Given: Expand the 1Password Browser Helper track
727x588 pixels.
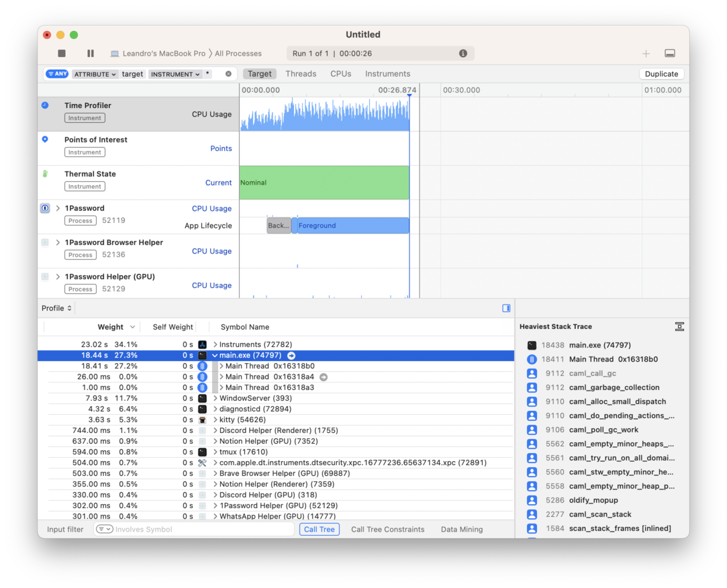Looking at the screenshot, I should [58, 242].
